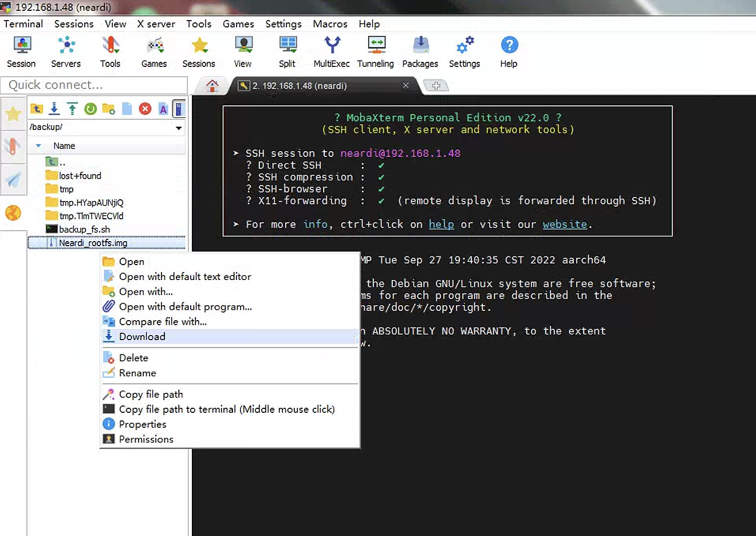Choose Open with default text editor

coord(230,277)
